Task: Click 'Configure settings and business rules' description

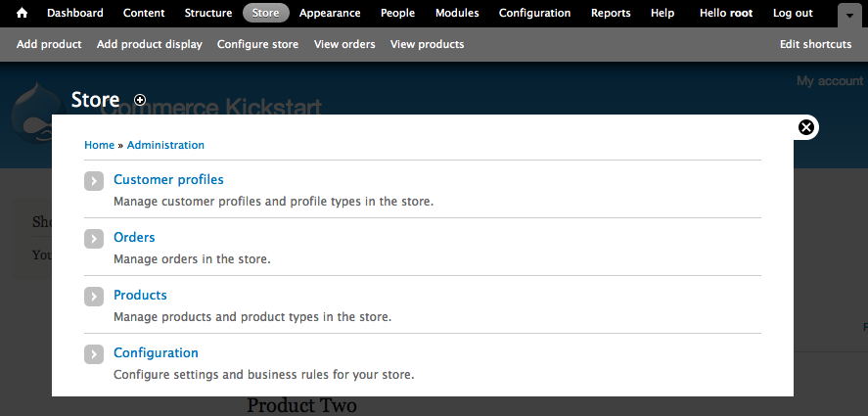Action: pyautogui.click(x=263, y=375)
